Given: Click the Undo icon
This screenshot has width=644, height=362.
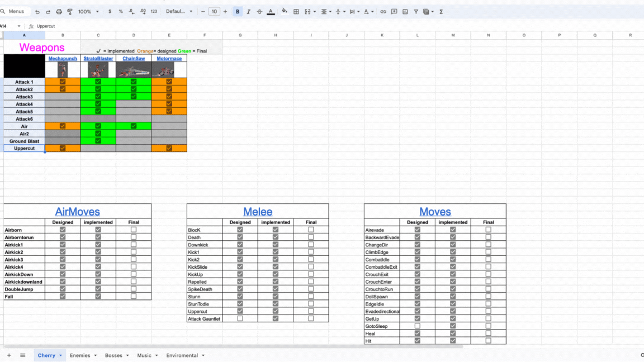Looking at the screenshot, I should click(x=37, y=12).
